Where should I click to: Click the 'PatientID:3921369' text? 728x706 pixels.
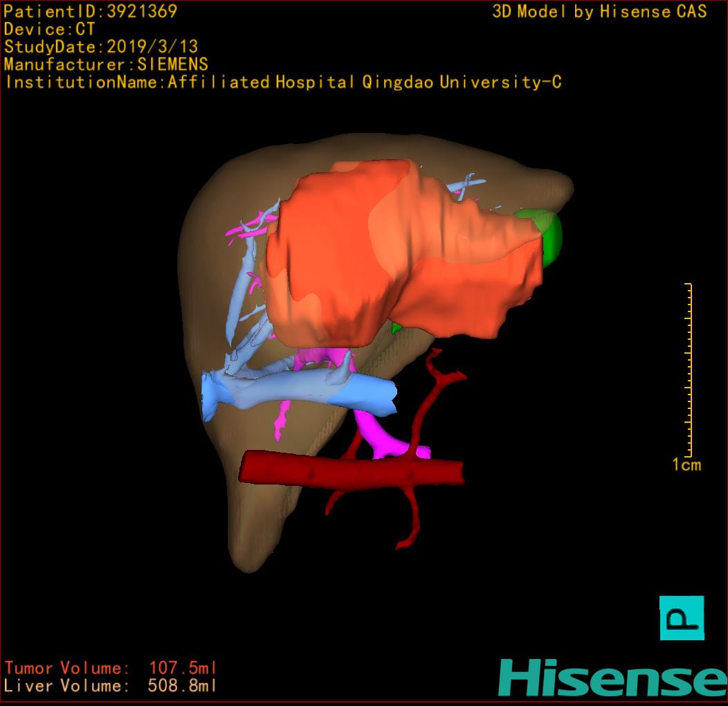click(x=91, y=11)
